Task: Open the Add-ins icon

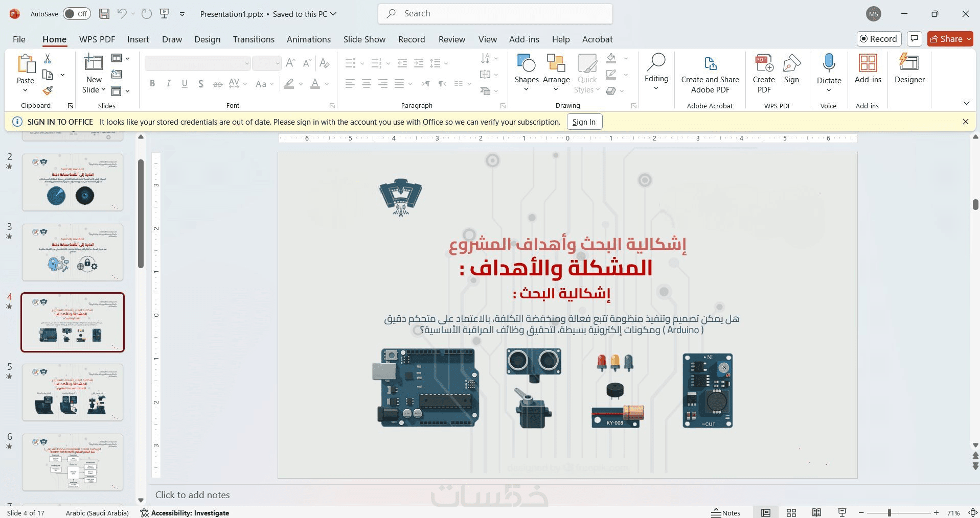Action: [x=868, y=63]
